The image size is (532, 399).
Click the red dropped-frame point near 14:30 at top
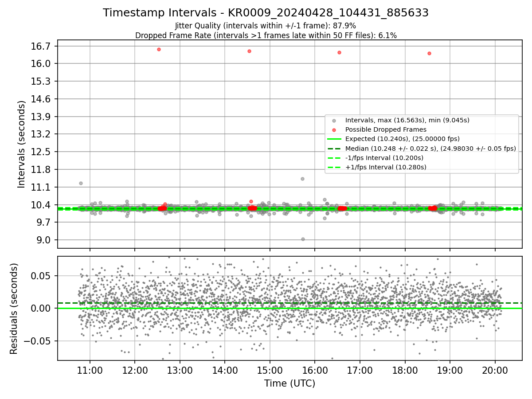(x=249, y=51)
